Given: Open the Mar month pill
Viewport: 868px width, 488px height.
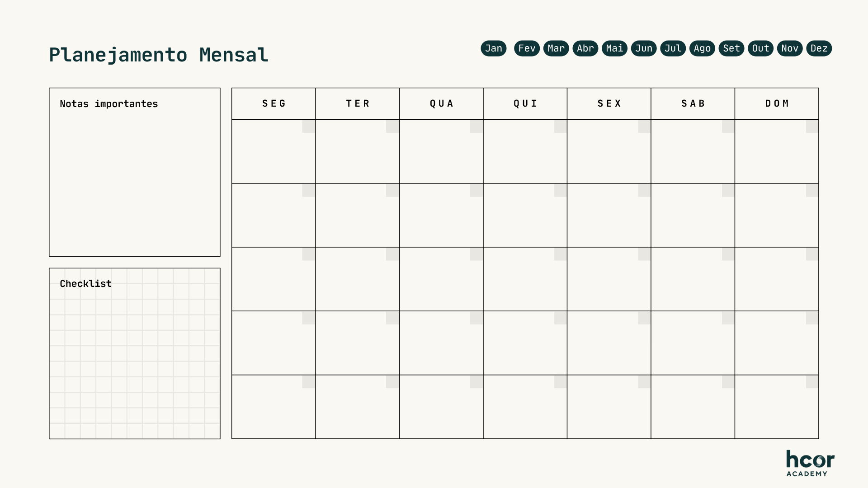Looking at the screenshot, I should click(x=556, y=48).
